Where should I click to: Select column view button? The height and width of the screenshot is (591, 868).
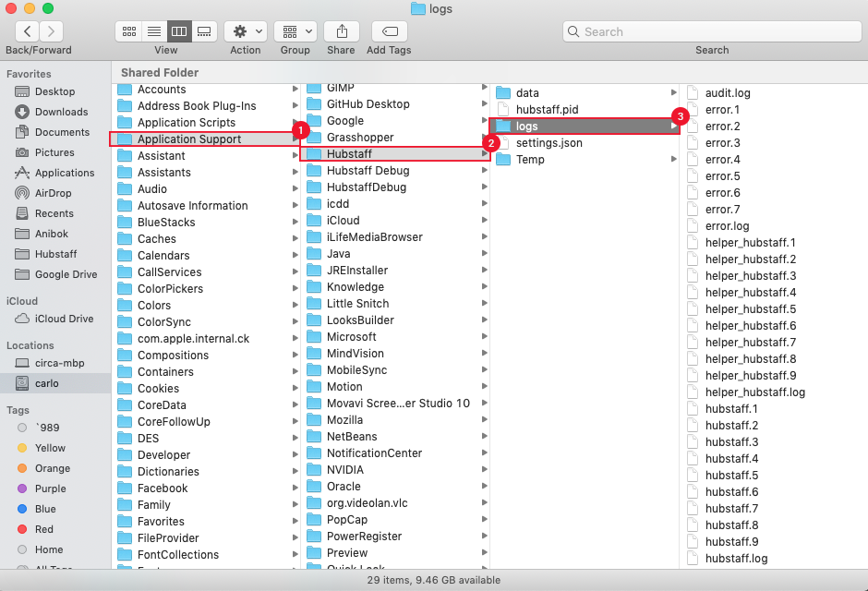[x=179, y=31]
